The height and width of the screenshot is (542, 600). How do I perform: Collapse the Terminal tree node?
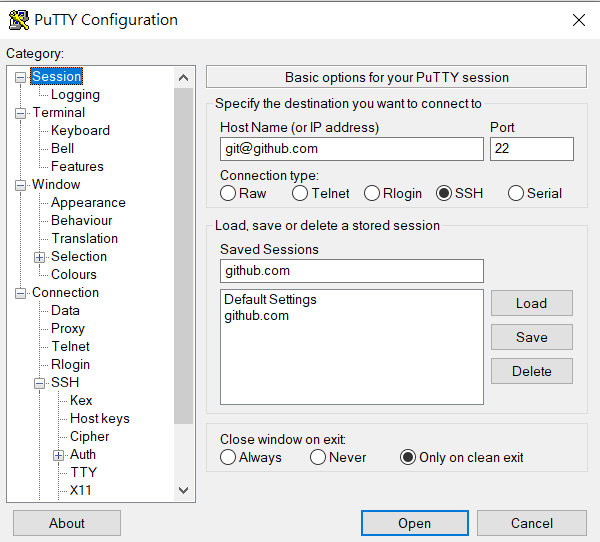(20, 114)
